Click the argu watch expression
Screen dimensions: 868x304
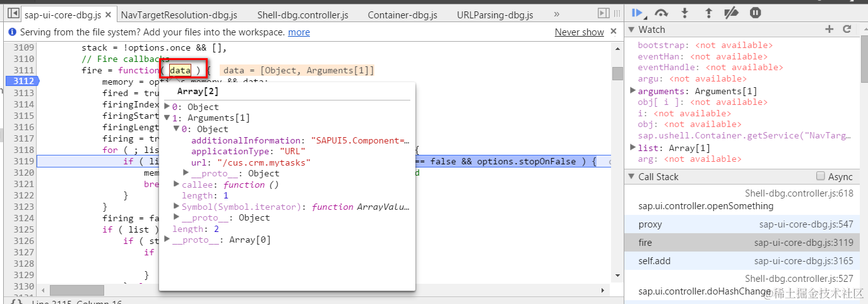pyautogui.click(x=692, y=78)
